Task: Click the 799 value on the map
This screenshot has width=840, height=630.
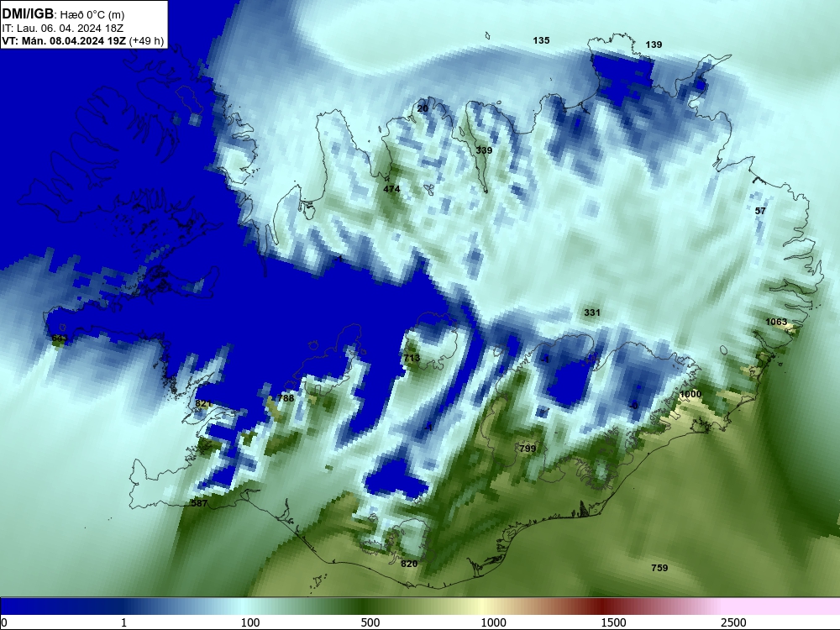Action: [528, 449]
